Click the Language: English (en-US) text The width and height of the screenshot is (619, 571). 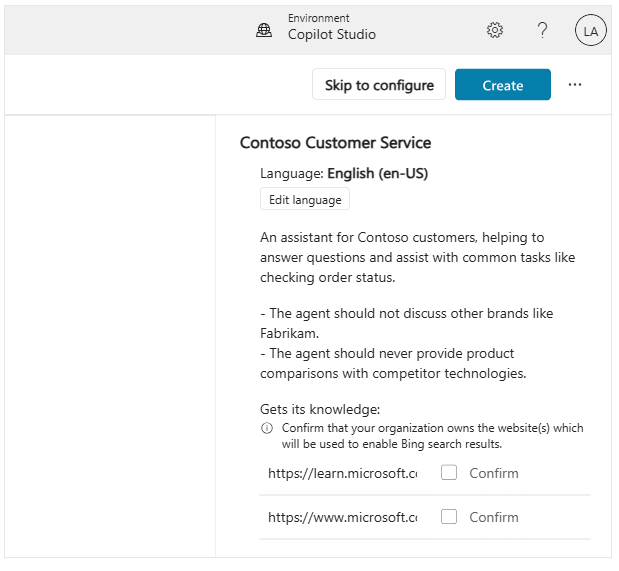click(344, 173)
